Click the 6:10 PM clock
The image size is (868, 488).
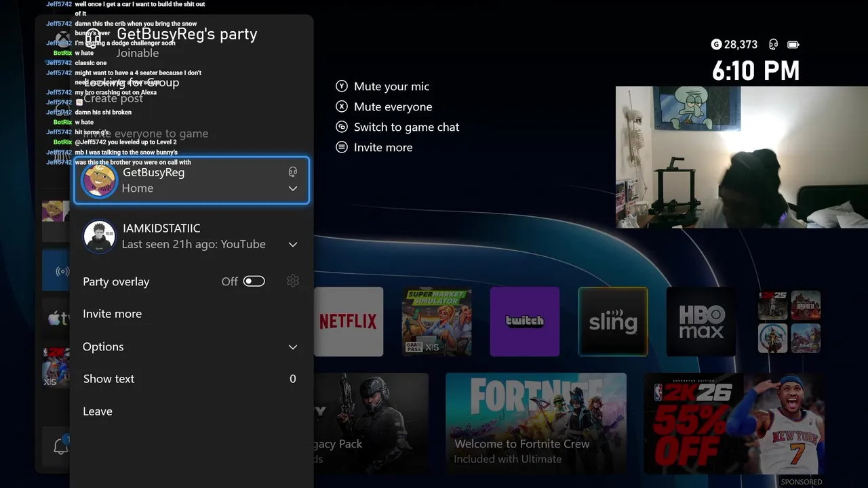tap(755, 70)
